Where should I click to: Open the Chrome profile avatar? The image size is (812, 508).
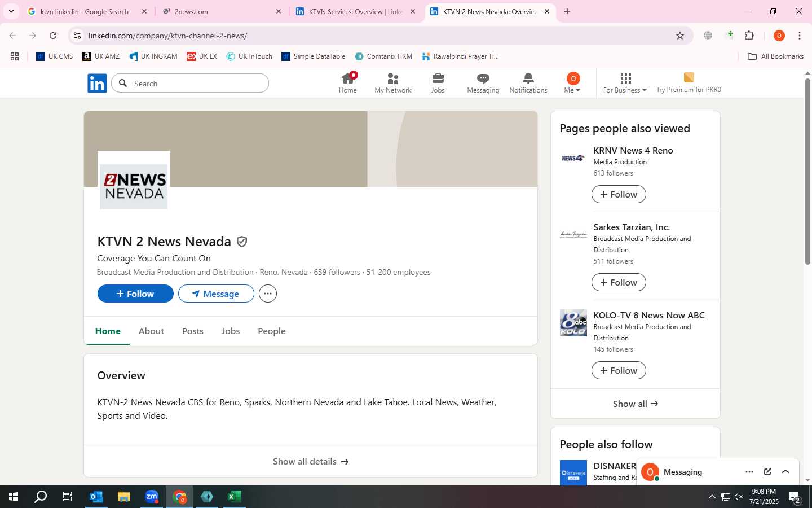779,36
